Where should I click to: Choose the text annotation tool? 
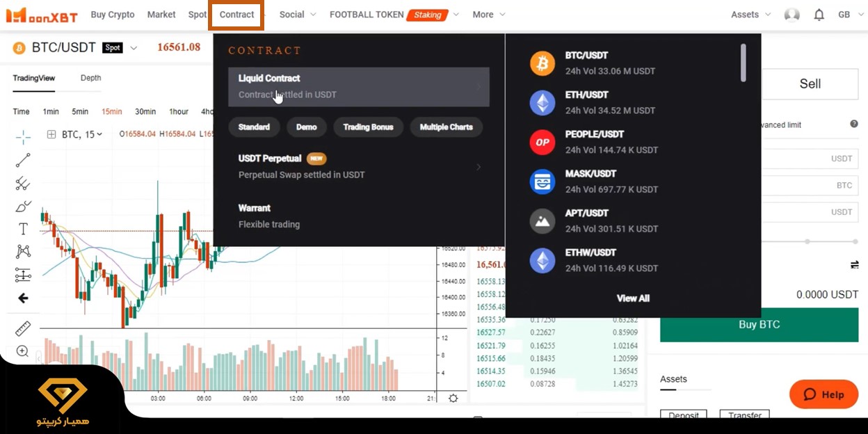point(22,228)
